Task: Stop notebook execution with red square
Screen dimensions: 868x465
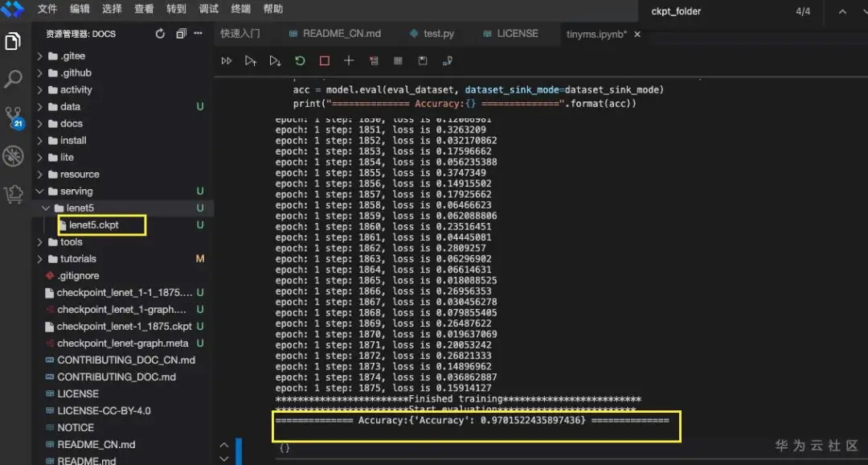Action: click(x=324, y=60)
